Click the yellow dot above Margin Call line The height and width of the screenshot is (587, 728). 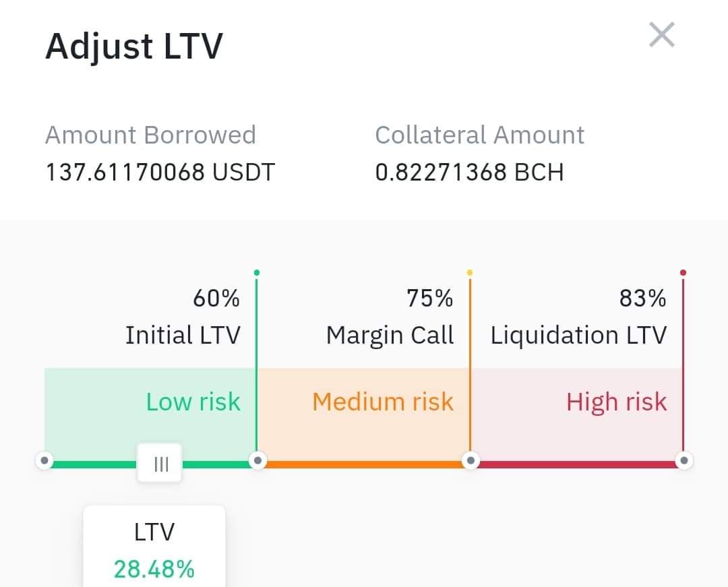click(470, 272)
